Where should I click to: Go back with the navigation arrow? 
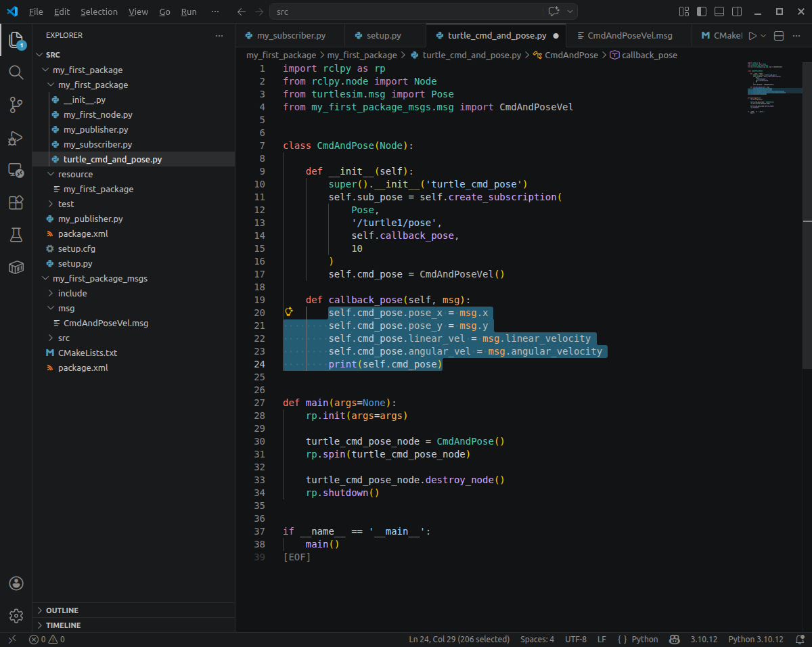click(242, 12)
